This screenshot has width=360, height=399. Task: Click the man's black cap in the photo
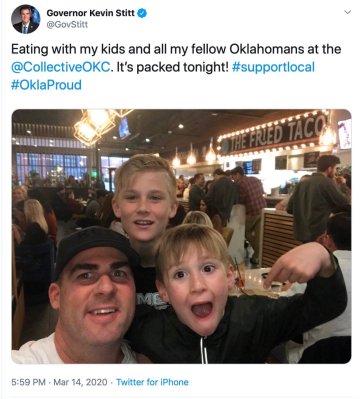coord(95,247)
